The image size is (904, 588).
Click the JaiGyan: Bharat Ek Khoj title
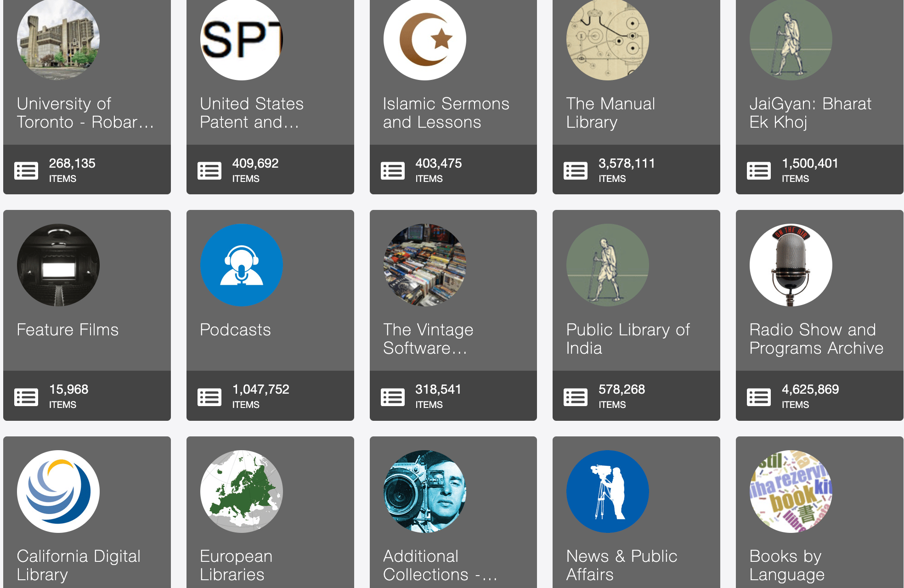click(x=810, y=113)
